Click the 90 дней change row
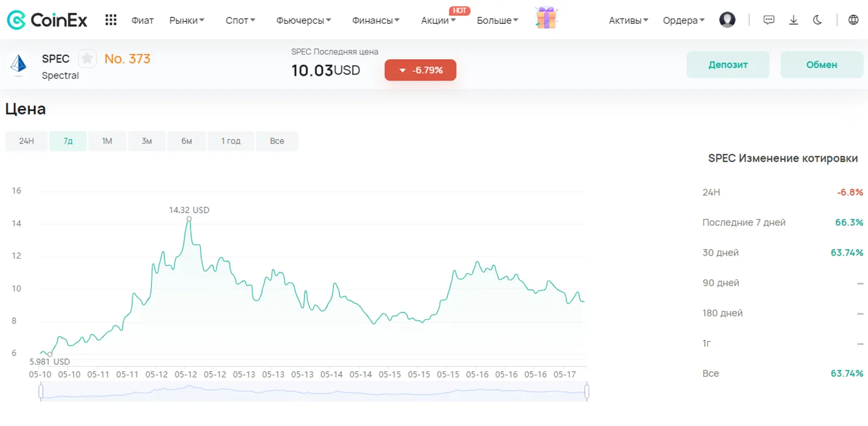 (x=782, y=283)
